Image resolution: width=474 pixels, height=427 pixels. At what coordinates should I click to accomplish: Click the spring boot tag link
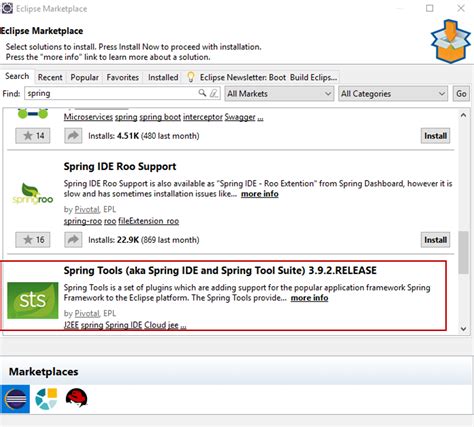pos(160,117)
